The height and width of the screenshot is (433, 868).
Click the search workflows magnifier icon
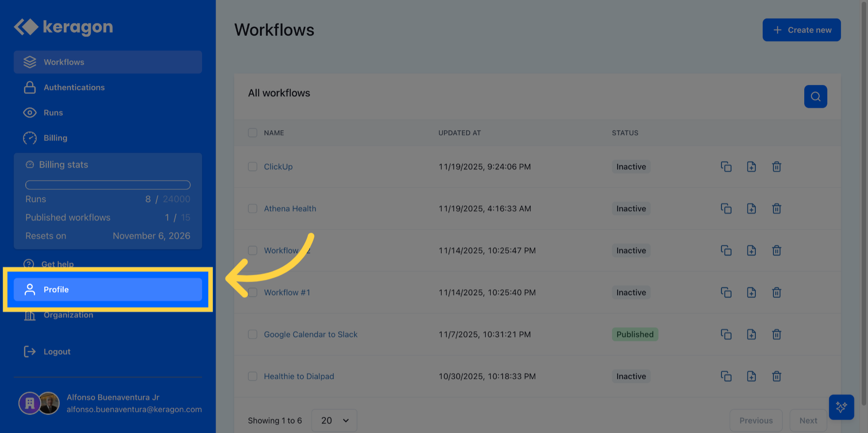(816, 96)
